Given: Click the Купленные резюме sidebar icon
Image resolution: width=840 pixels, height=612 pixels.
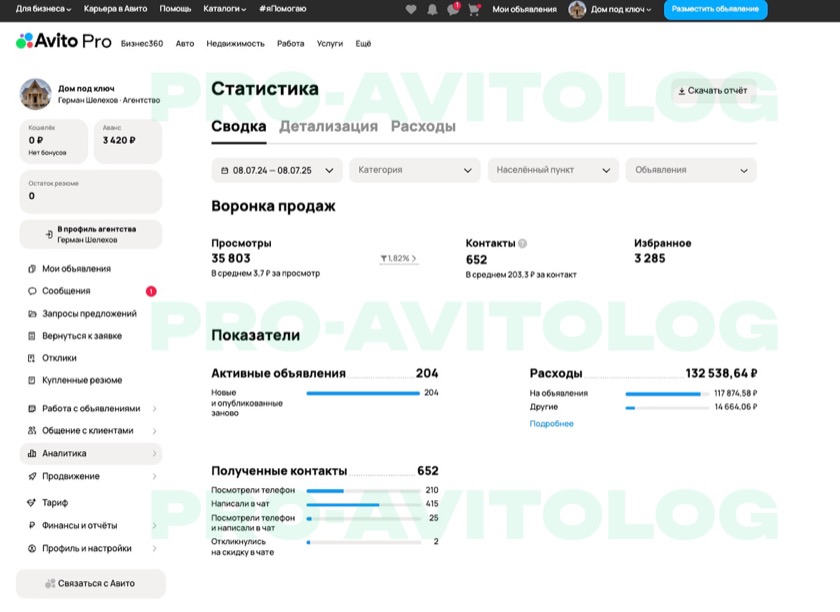Looking at the screenshot, I should (x=32, y=380).
